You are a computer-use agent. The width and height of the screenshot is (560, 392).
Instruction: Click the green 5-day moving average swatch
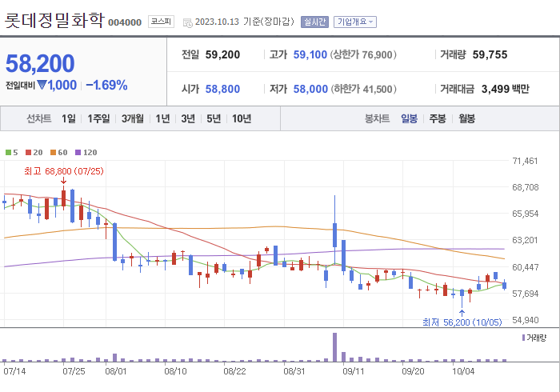coord(8,153)
